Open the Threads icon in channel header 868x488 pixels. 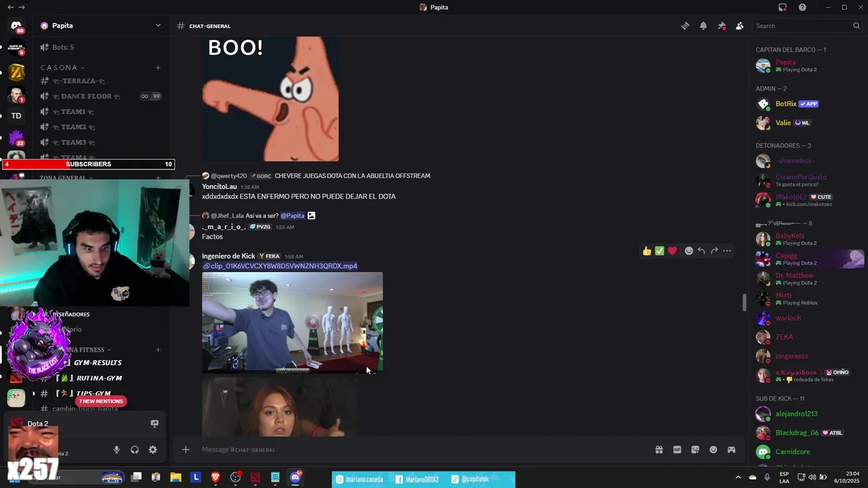pos(685,26)
